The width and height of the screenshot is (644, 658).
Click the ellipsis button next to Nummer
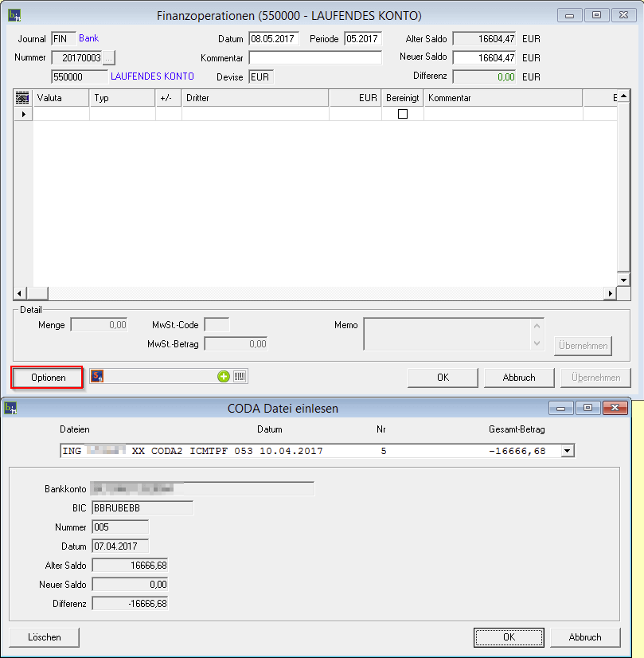109,57
